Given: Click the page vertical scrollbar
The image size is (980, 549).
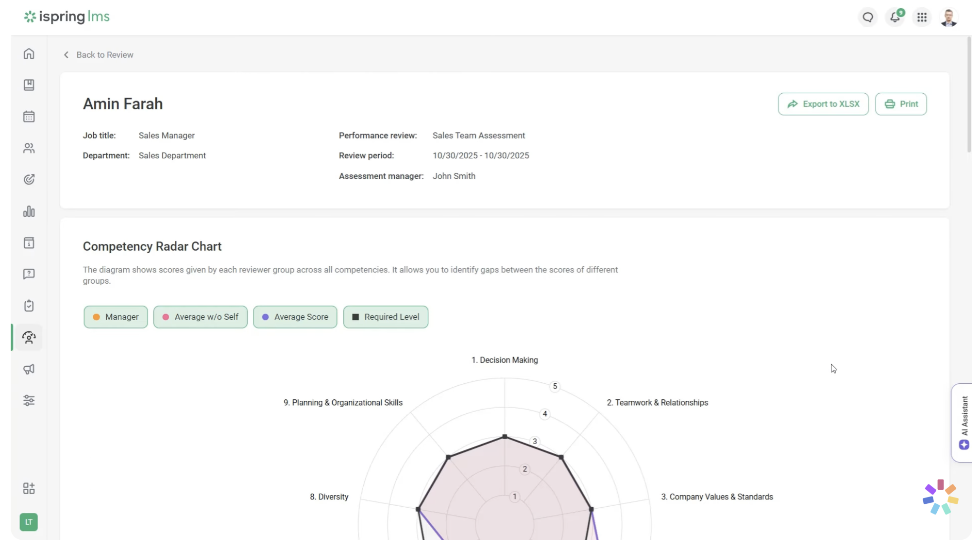Looking at the screenshot, I should (969, 95).
